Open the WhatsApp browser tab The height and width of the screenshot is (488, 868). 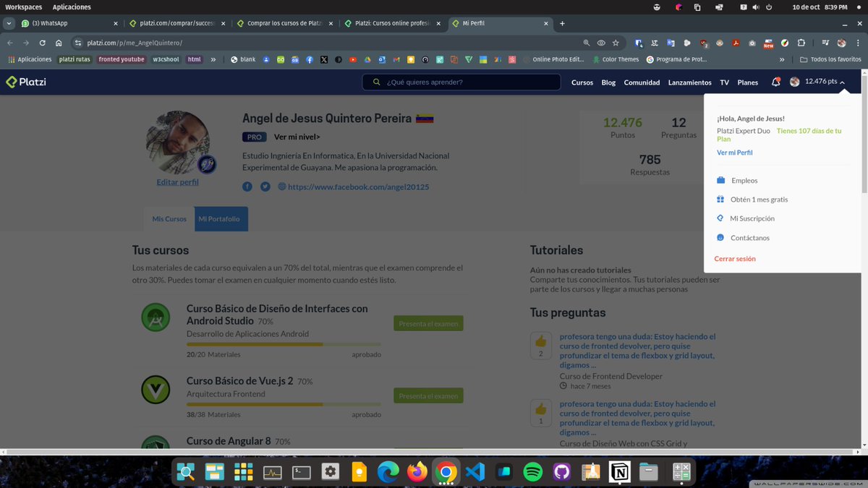tap(69, 23)
